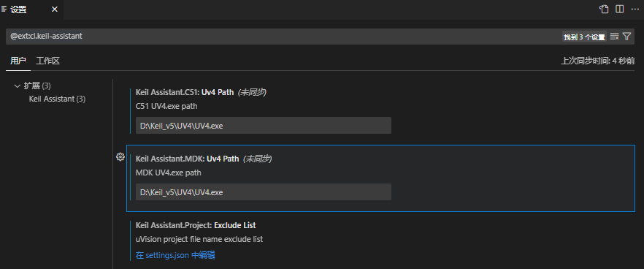Select the Keil Assistant.C51 Uv4 Path setting title
This screenshot has width=644, height=269.
(x=185, y=92)
